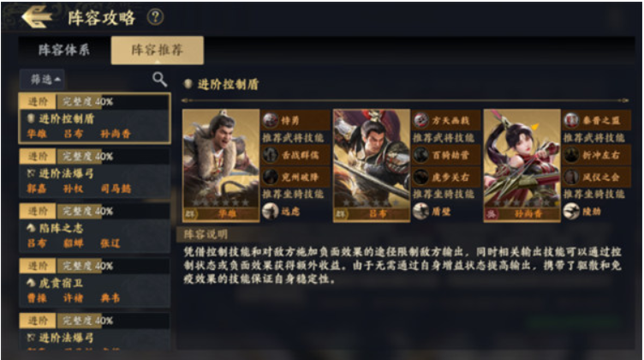Click the back arrow icon
Image resolution: width=644 pixels, height=360 pixels.
pos(37,17)
